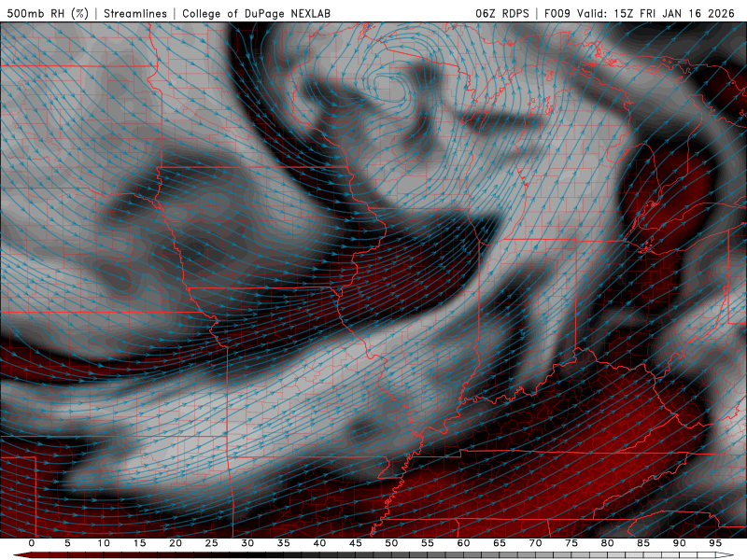
Task: Click the '30' value on the color scale
Action: click(247, 543)
